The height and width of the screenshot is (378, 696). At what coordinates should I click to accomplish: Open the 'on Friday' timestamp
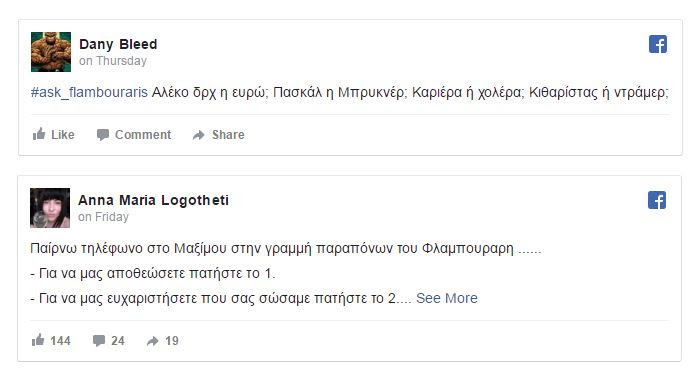pyautogui.click(x=103, y=217)
